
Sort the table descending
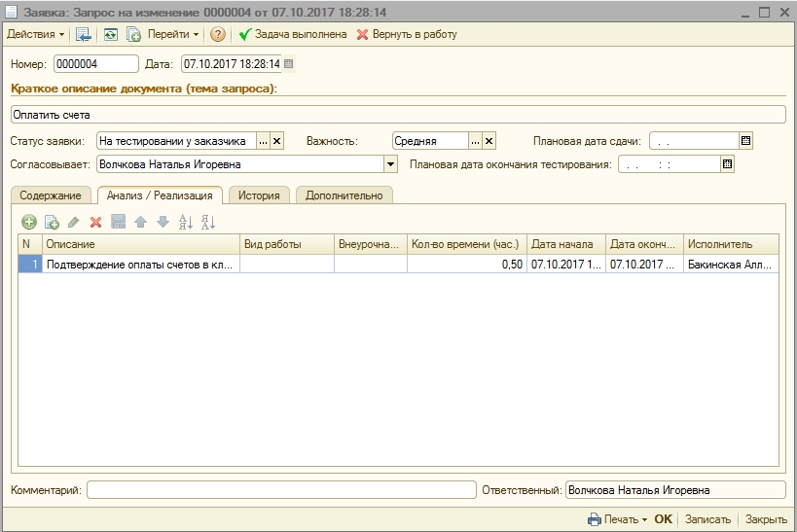[207, 222]
